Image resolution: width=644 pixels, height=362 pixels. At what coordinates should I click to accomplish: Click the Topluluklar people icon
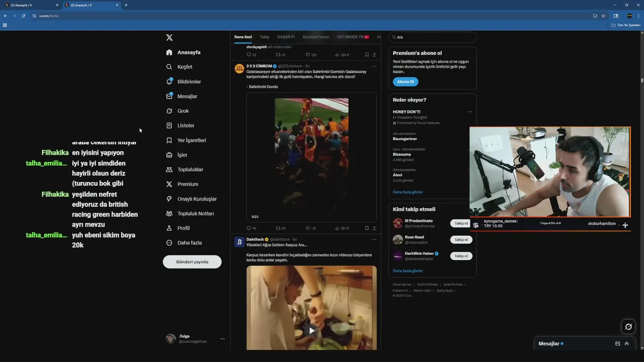point(169,169)
